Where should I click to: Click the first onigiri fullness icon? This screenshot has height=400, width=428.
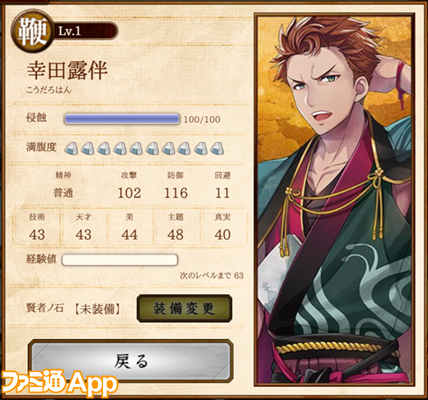pyautogui.click(x=72, y=148)
